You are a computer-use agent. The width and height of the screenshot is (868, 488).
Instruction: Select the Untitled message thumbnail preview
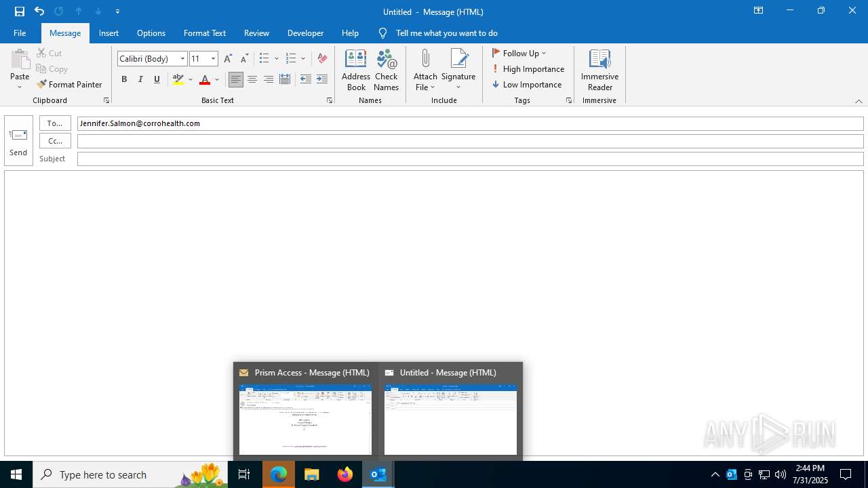450,420
